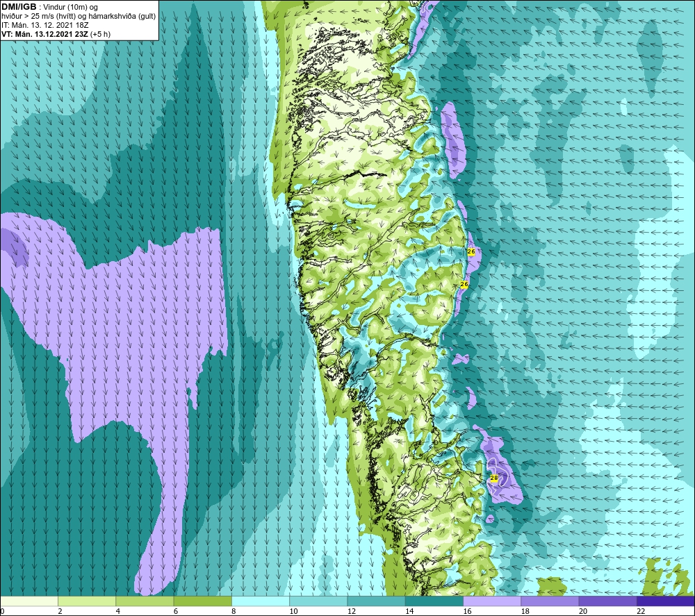Click the legend scale label '4'

point(118,611)
